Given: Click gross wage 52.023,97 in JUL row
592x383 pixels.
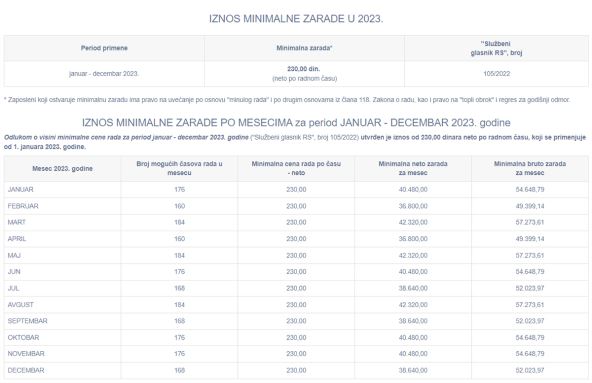Looking at the screenshot, I should click(530, 288).
